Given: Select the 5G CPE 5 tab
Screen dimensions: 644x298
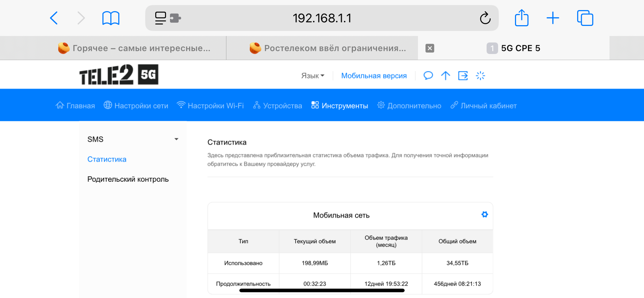Looking at the screenshot, I should (x=514, y=48).
